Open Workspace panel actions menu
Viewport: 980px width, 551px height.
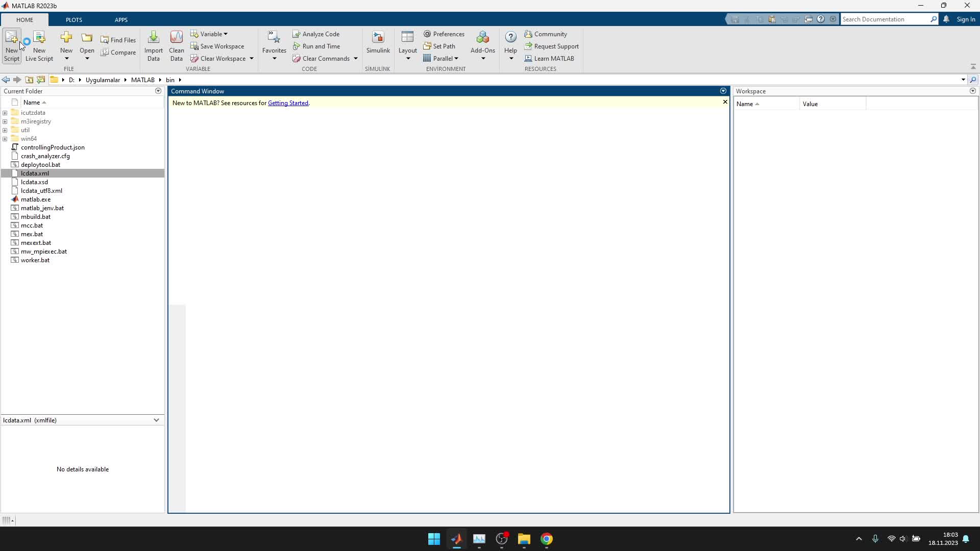pyautogui.click(x=973, y=91)
